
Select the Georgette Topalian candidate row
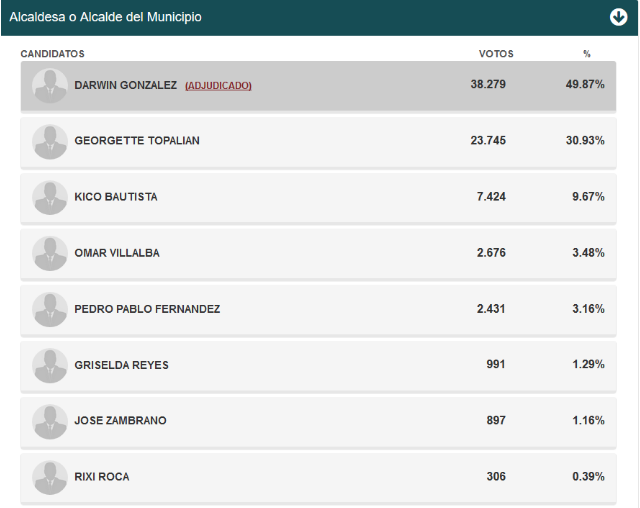point(318,142)
